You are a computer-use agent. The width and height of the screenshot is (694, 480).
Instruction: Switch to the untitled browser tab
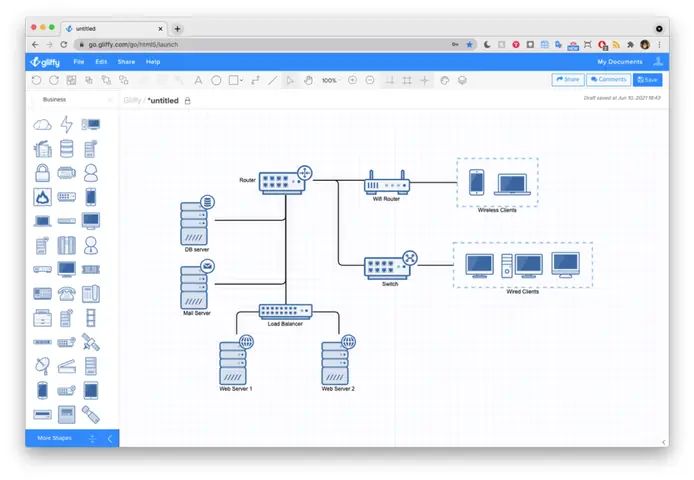[114, 28]
